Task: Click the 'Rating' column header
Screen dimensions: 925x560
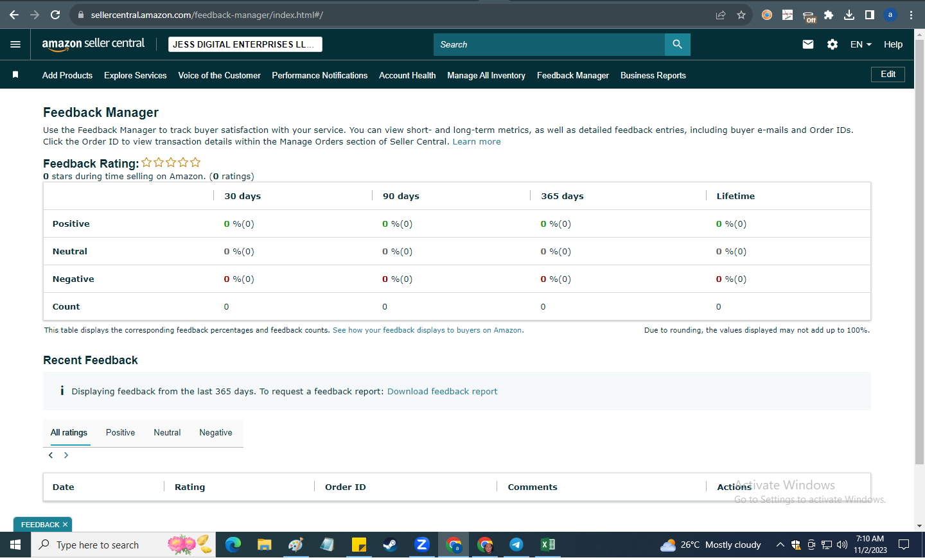Action: click(x=190, y=487)
